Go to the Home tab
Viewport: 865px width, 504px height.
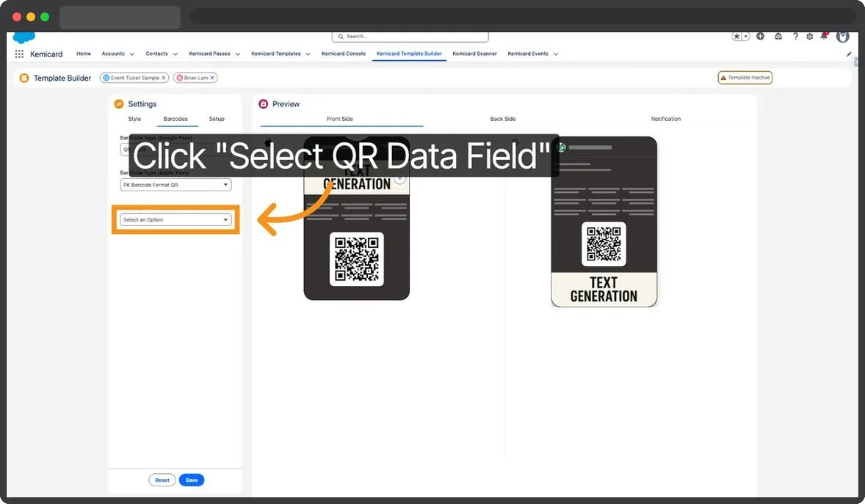83,54
